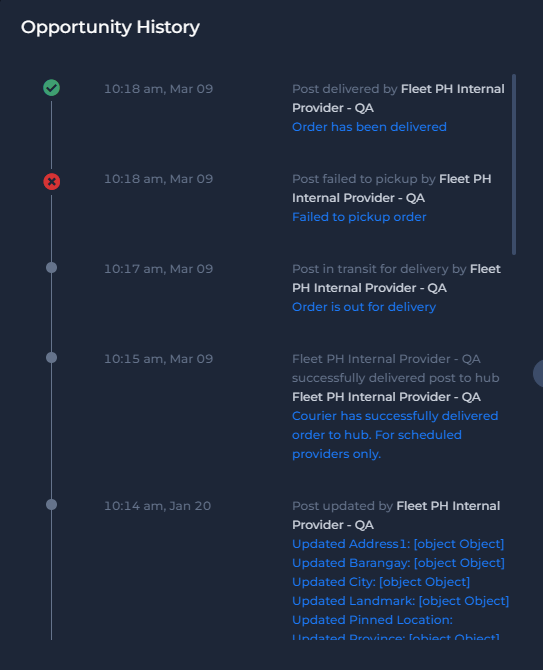Click 'Updated City: [object Object]' entry

coord(381,582)
